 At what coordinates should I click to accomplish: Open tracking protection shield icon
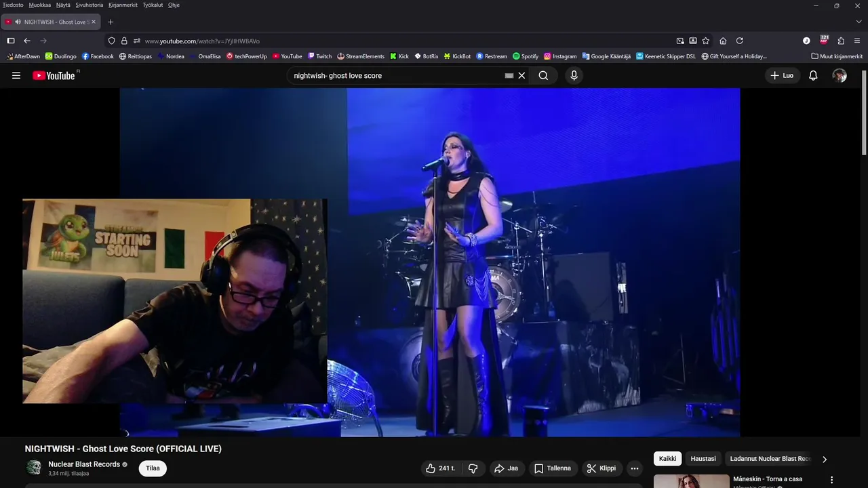112,41
